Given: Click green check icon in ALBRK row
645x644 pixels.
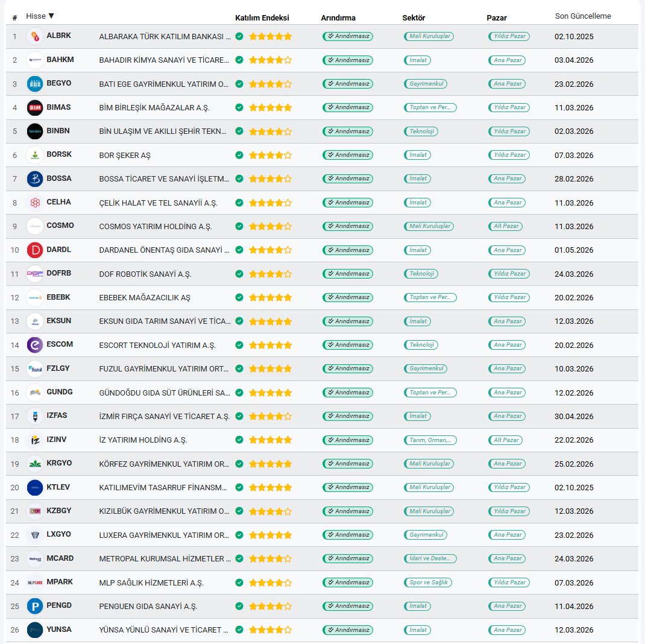Looking at the screenshot, I should pyautogui.click(x=239, y=36).
